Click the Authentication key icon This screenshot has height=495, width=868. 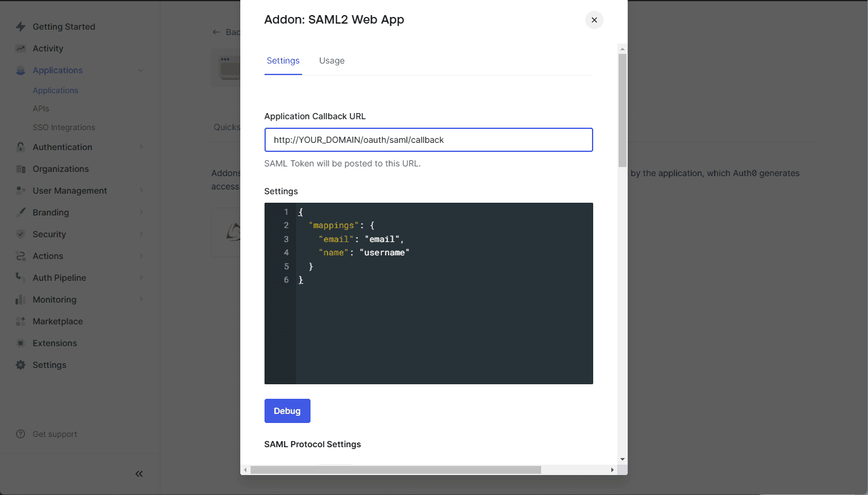click(21, 147)
